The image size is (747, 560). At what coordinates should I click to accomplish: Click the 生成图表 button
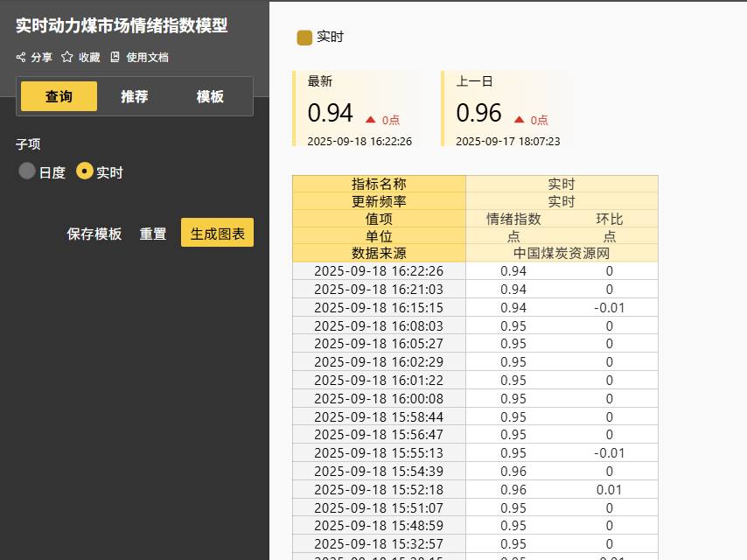click(x=217, y=233)
